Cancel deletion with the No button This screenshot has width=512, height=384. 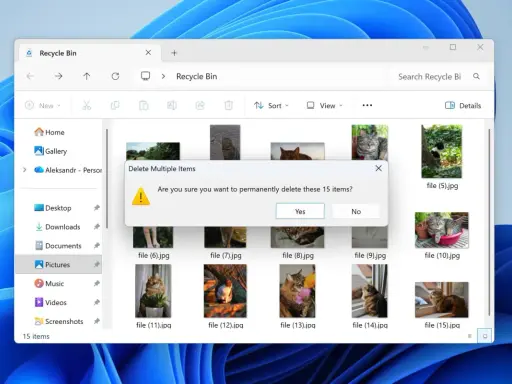[x=356, y=211]
